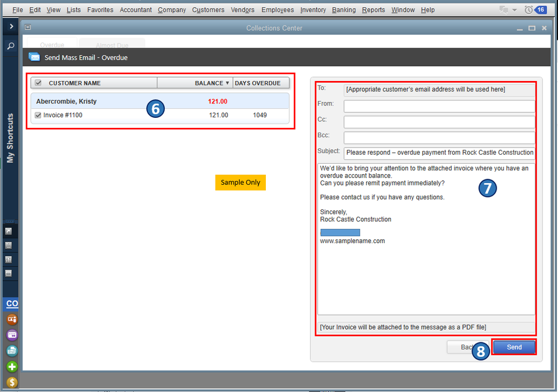Expand the dropdown arrow beside chat icon

(514, 10)
